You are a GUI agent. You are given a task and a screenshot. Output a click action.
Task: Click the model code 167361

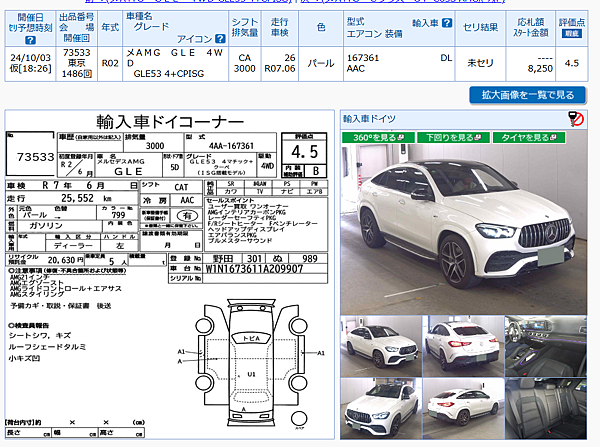pyautogui.click(x=363, y=58)
